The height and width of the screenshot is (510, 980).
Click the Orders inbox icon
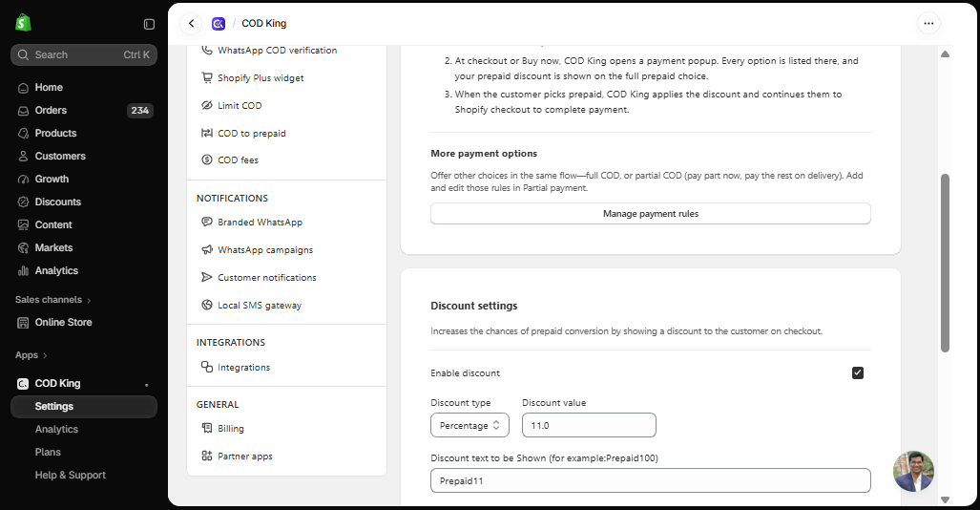(23, 111)
